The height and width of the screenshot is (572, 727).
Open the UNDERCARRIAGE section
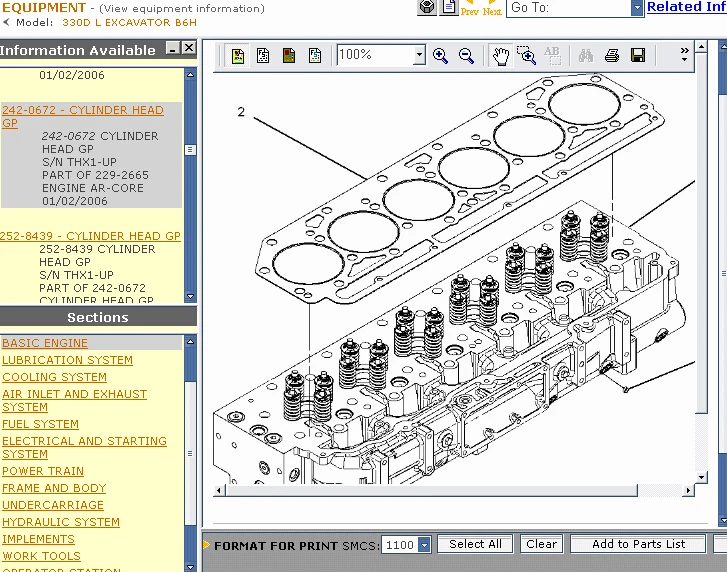pos(53,505)
